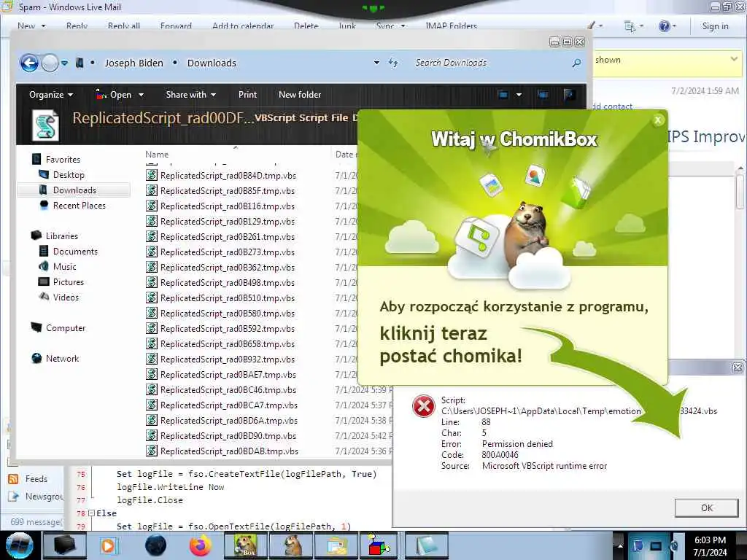Select file ReplicatedScript_rad0B85F.tmp.vbs
The height and width of the screenshot is (560, 747).
coord(228,191)
